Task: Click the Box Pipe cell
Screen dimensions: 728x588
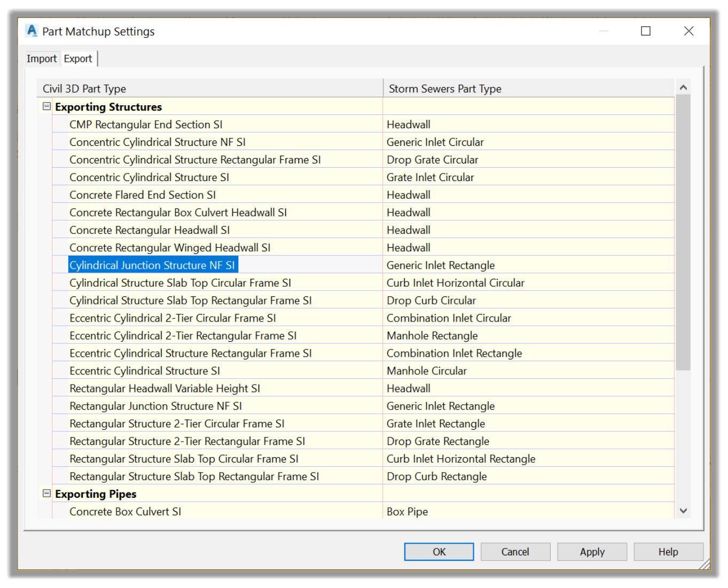Action: click(x=529, y=512)
